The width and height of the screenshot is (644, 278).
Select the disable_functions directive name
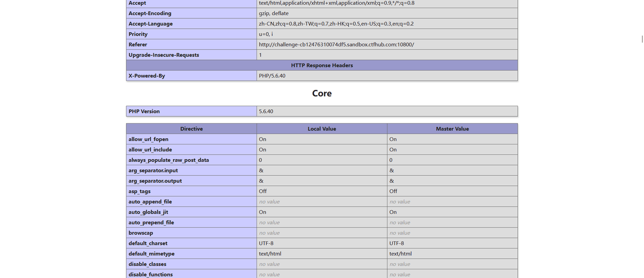coord(150,274)
